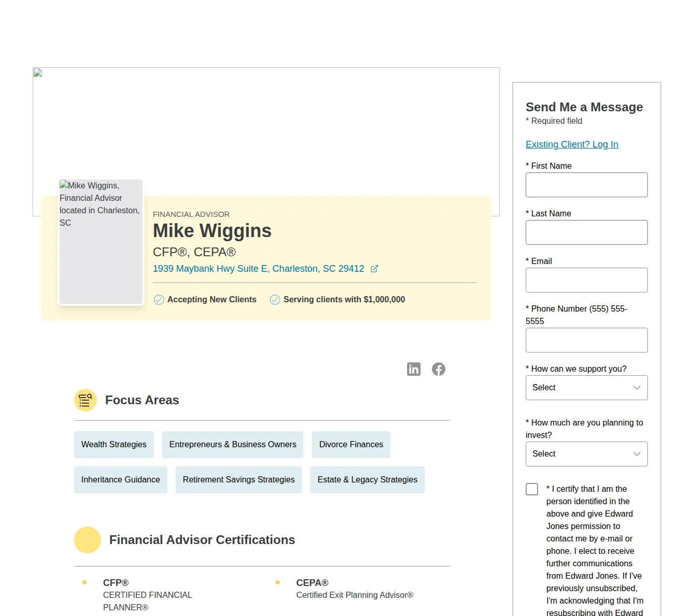Viewport: 694px width, 616px height.
Task: Click the external link icon beside the address
Action: pyautogui.click(x=374, y=269)
